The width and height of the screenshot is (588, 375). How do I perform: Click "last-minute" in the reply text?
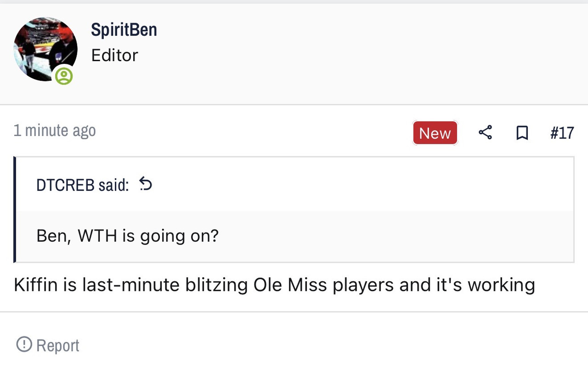[x=131, y=285]
